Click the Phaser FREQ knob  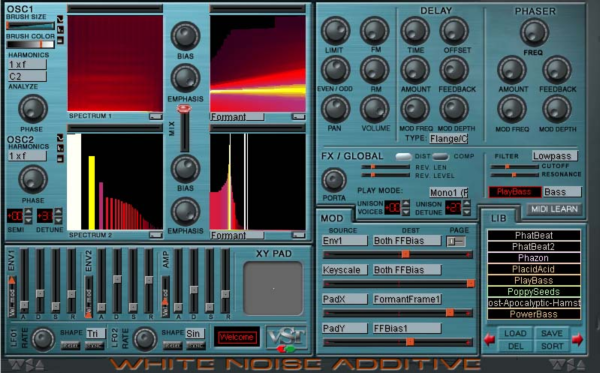534,32
